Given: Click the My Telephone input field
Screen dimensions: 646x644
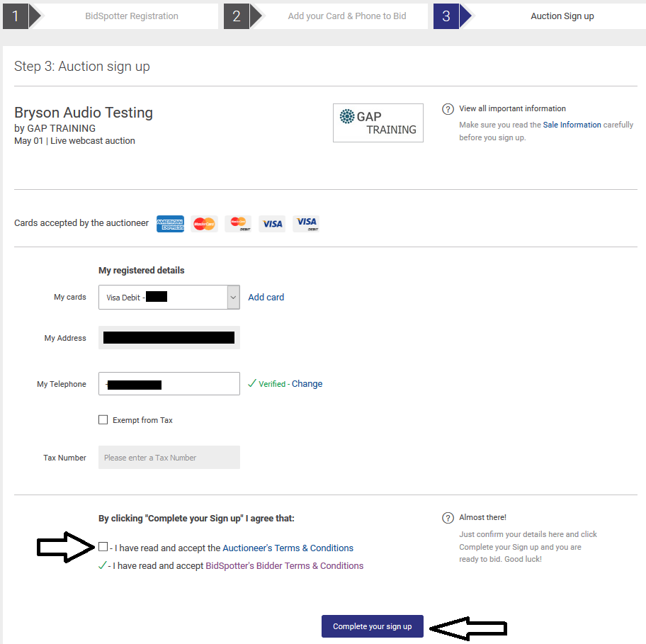Looking at the screenshot, I should [169, 383].
